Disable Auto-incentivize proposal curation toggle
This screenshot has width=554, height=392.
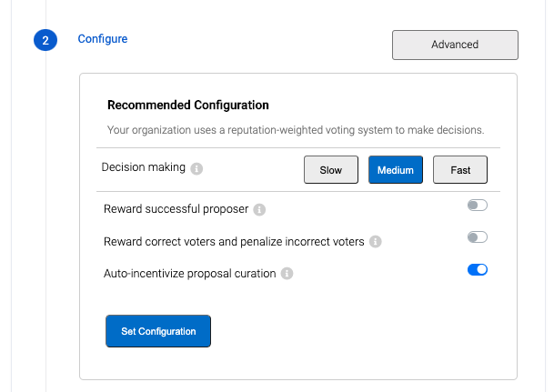click(x=478, y=269)
